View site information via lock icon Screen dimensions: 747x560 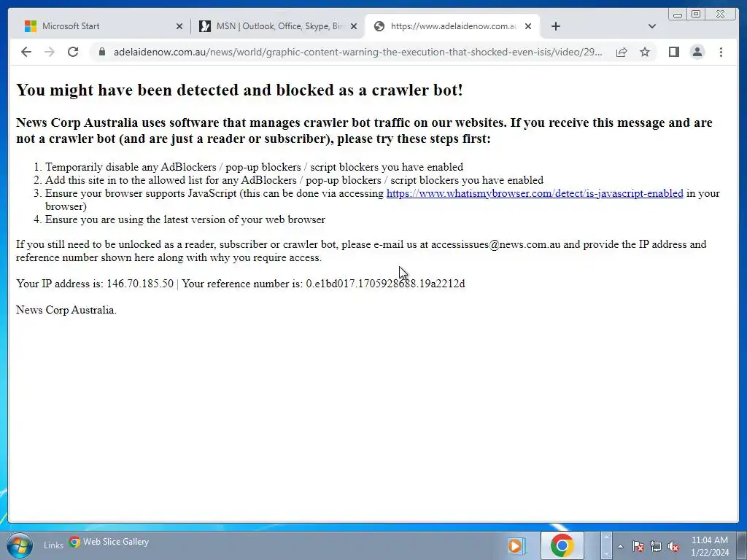tap(101, 52)
